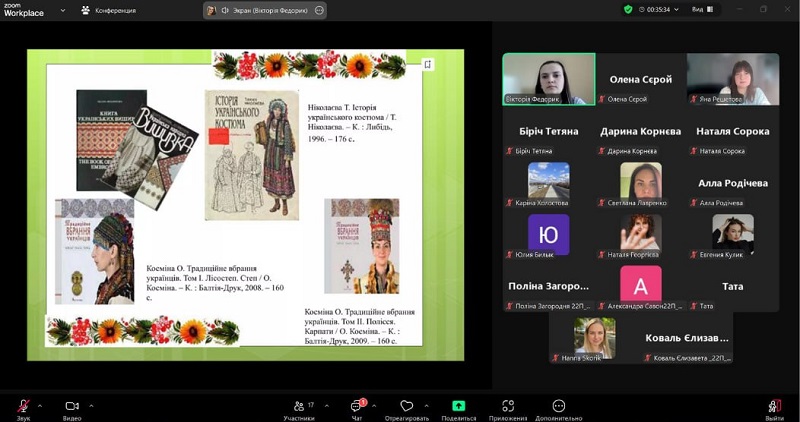
Task: Click Выйти leave meeting button
Action: click(x=774, y=406)
